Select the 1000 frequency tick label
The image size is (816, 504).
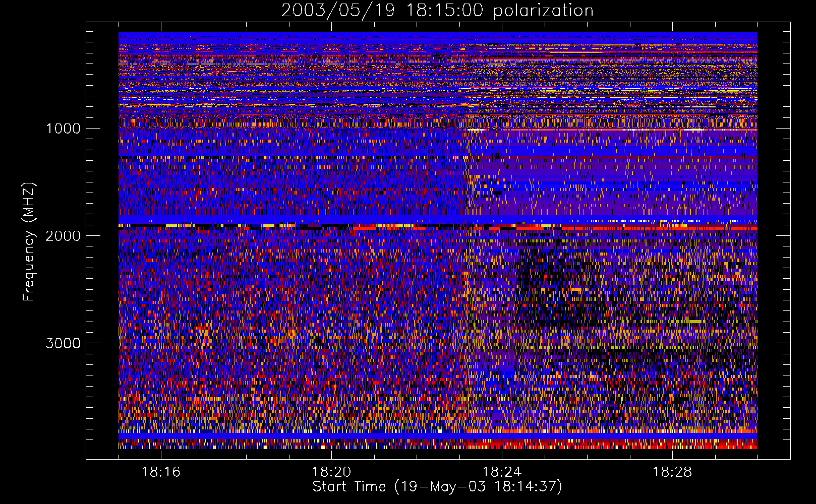tap(63, 129)
